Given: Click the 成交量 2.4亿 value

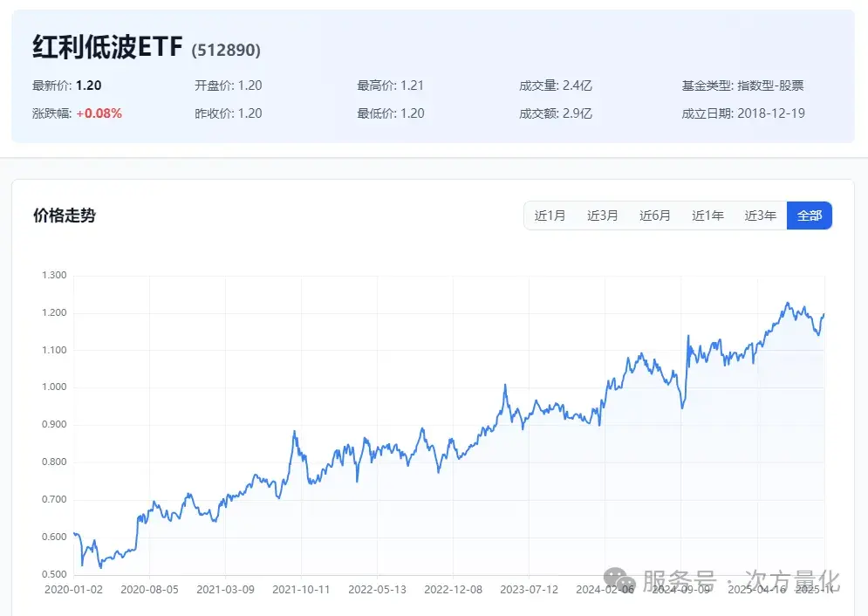Looking at the screenshot, I should point(555,86).
